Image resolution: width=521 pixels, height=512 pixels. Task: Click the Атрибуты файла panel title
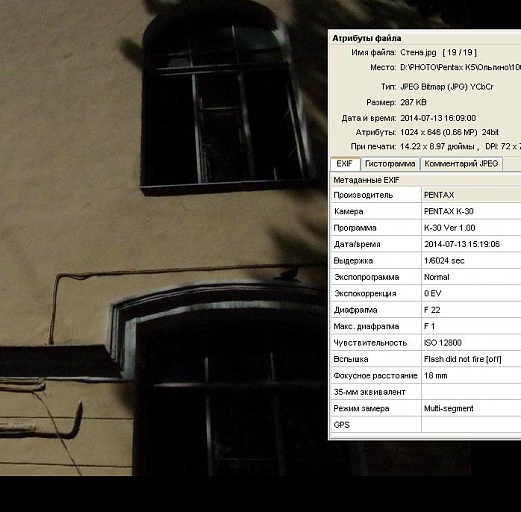pyautogui.click(x=367, y=38)
